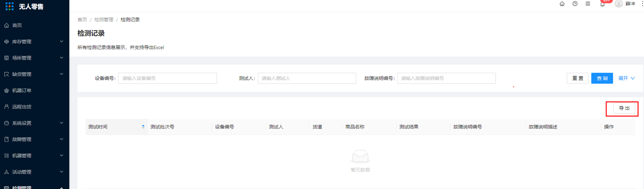Click the 远程出货 sidebar icon
The height and width of the screenshot is (189, 644).
[7, 107]
